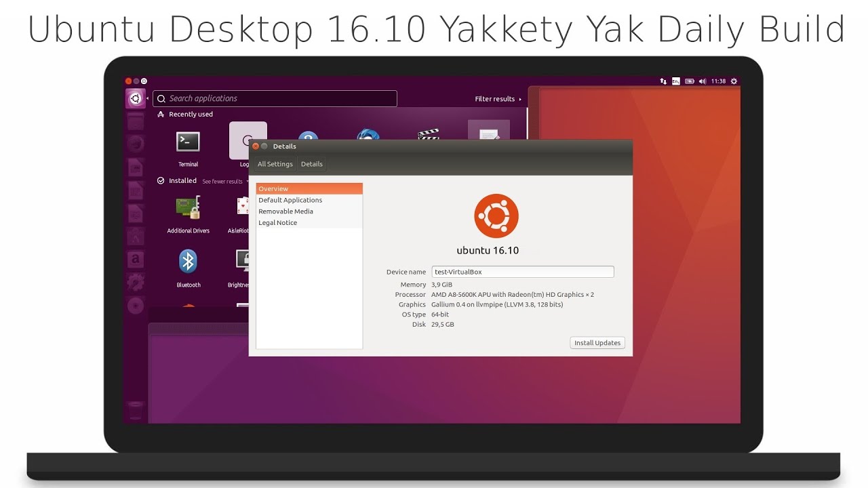Viewport: 868px width, 488px height.
Task: Click the AMD A8-5600K processor text
Action: 513,295
